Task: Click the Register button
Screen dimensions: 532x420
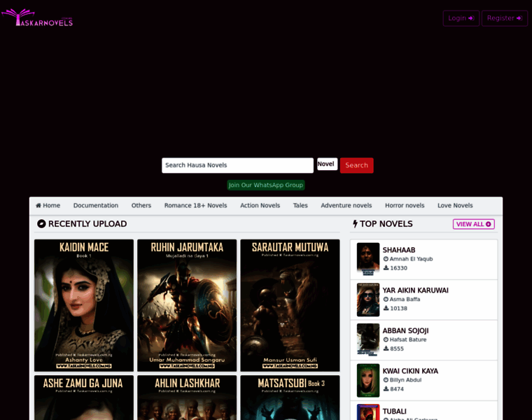Action: 504,18
